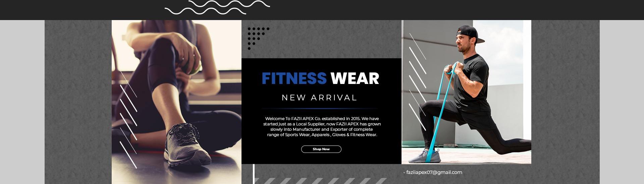Click the Shop Now button

point(321,149)
